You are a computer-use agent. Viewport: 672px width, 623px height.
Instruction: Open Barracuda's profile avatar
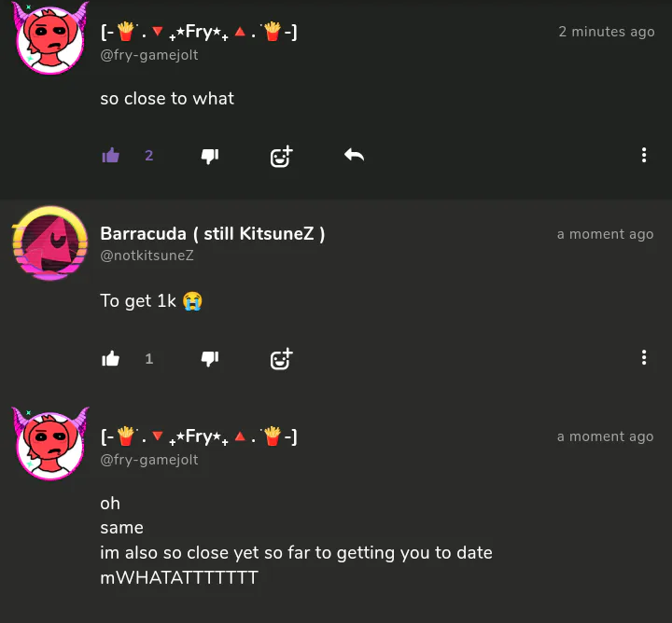point(50,243)
